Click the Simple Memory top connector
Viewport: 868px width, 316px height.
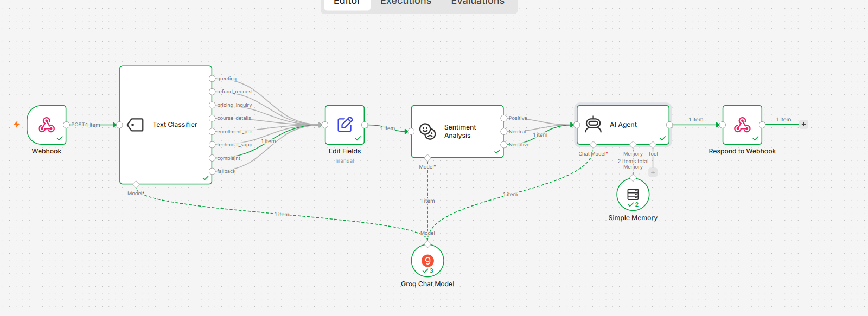[633, 178]
